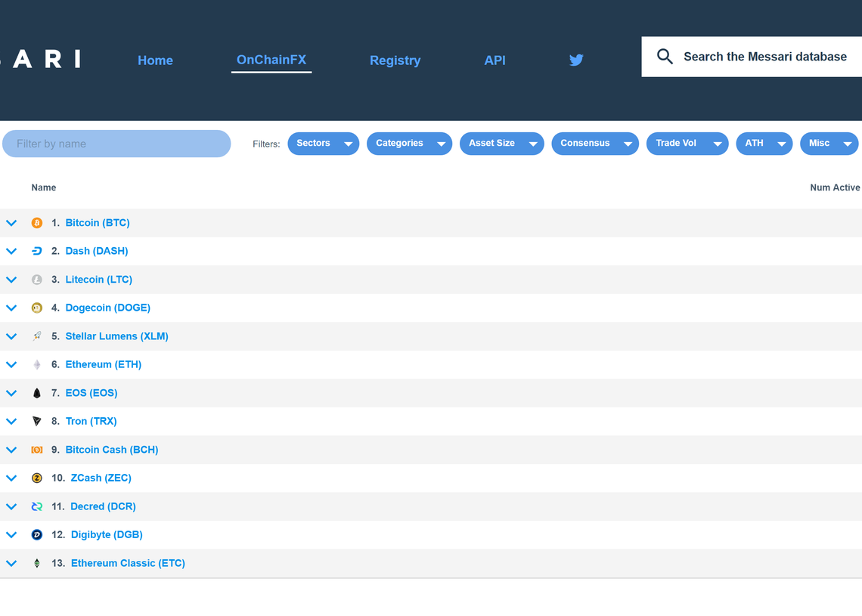The width and height of the screenshot is (862, 616).
Task: Click the Dash coin icon
Action: point(37,251)
